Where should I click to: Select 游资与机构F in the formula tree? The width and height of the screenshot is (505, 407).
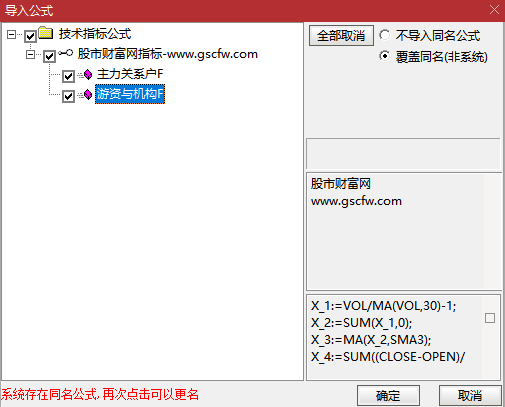pyautogui.click(x=130, y=94)
